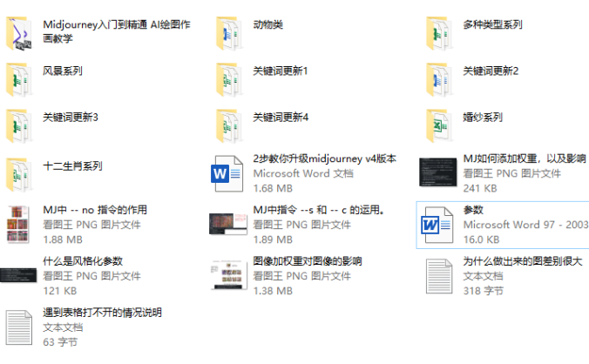Open the 十二生肖系列 folder icon
The height and width of the screenshot is (364, 589).
click(19, 175)
